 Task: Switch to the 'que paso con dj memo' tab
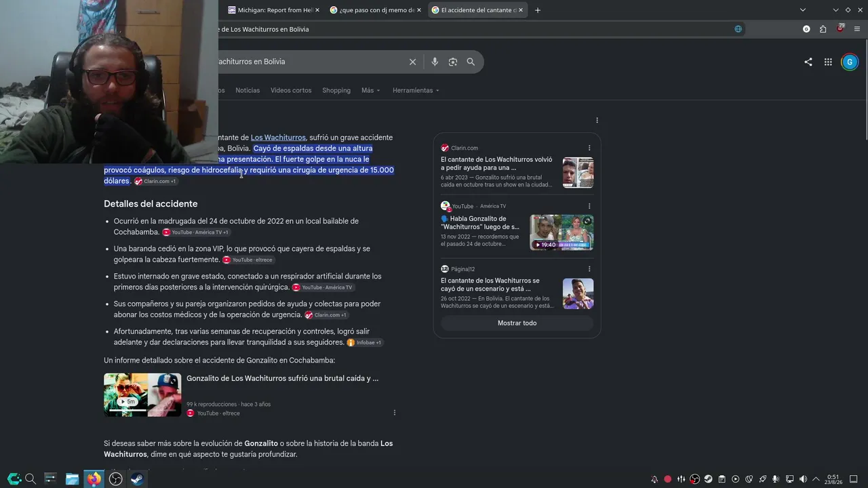(375, 10)
